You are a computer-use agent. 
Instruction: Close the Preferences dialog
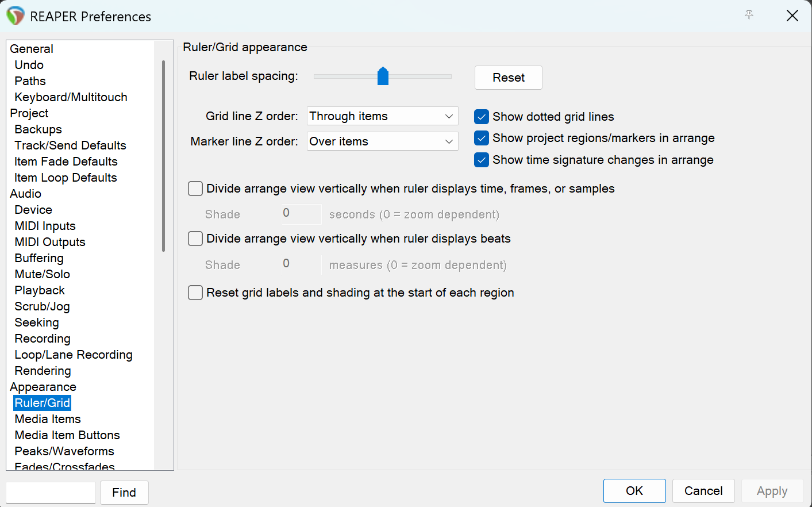click(x=792, y=16)
